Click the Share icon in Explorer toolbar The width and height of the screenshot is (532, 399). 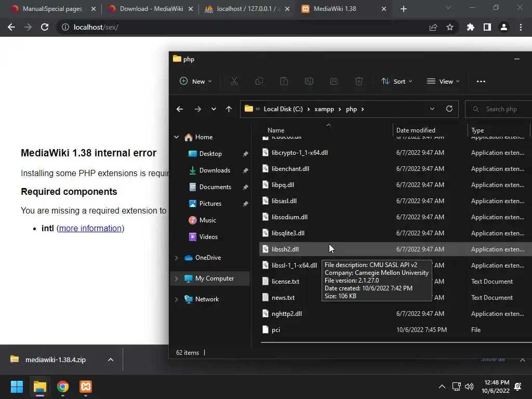pos(334,81)
